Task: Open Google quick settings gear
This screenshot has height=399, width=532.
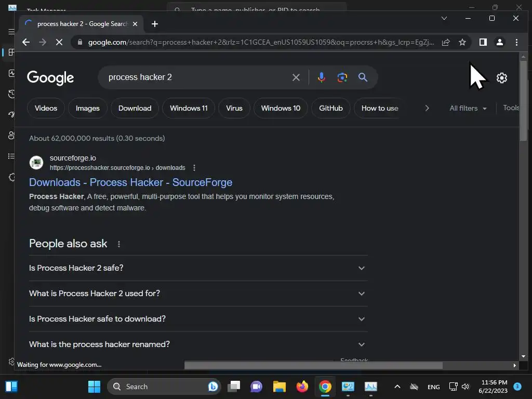Action: (501, 78)
